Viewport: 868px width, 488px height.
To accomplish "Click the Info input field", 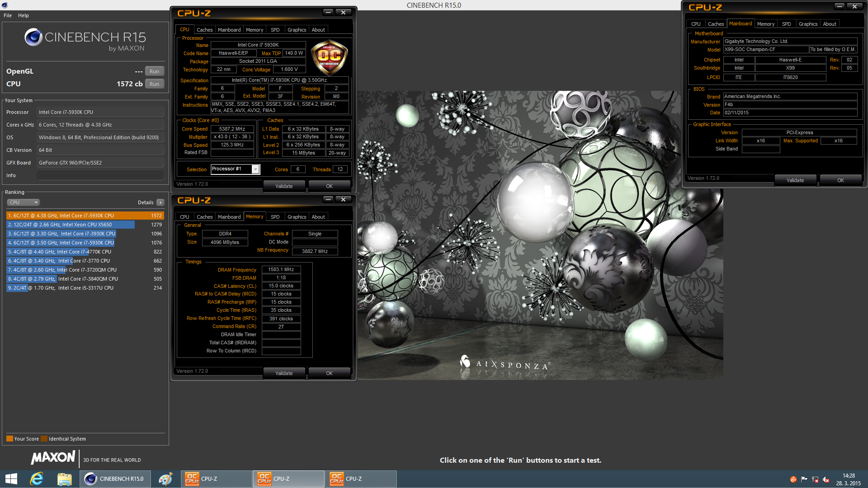I will (100, 175).
